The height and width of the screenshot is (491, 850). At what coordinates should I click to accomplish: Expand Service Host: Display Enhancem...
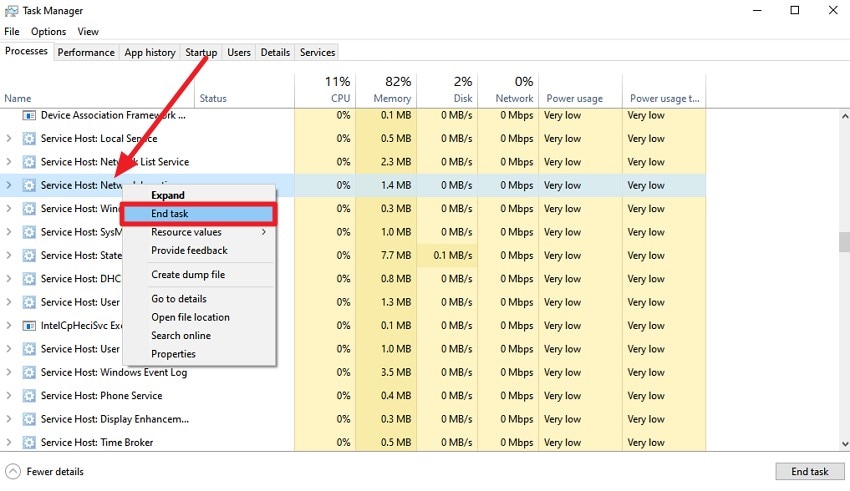[9, 419]
